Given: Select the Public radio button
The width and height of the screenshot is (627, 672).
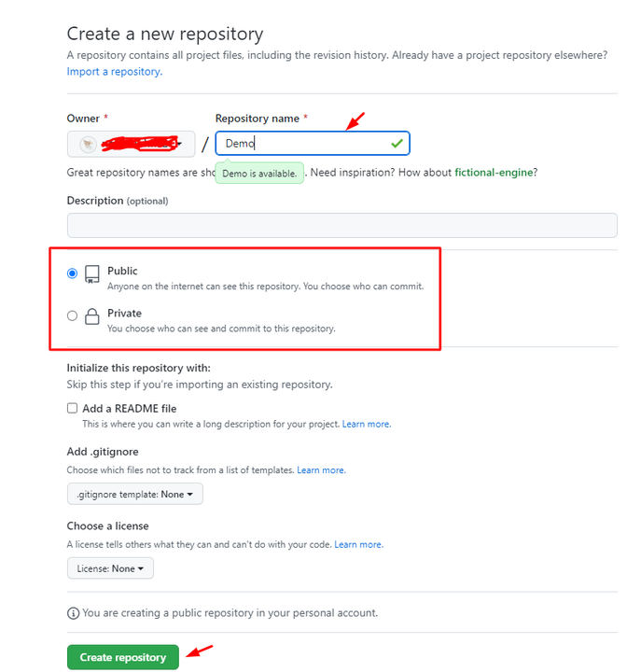Looking at the screenshot, I should 73,273.
